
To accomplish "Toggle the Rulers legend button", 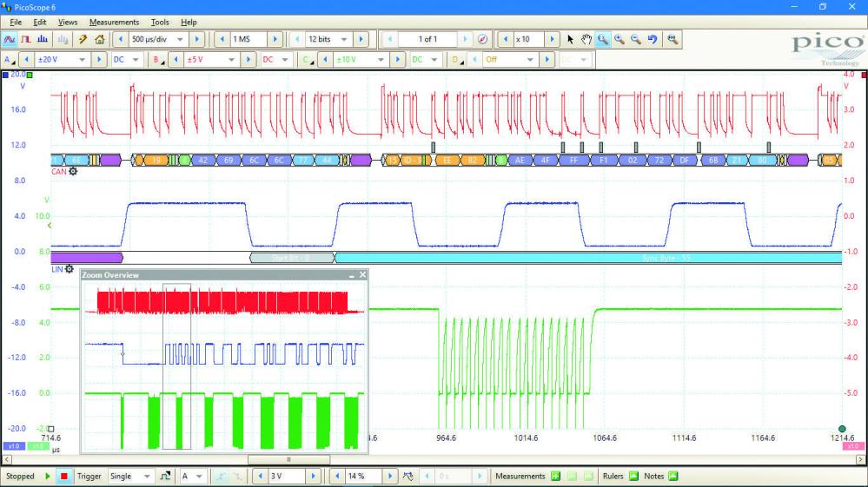I will [x=633, y=477].
